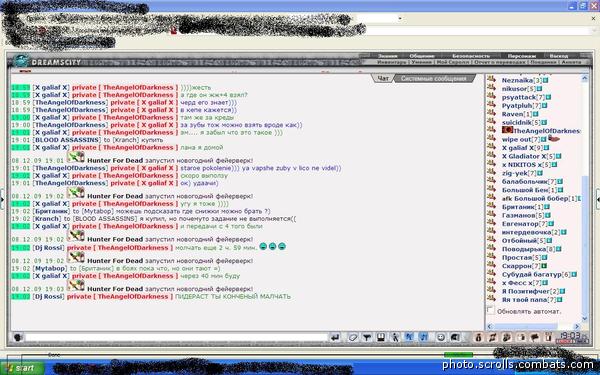View info icon next to psyattack[7]

click(x=548, y=98)
